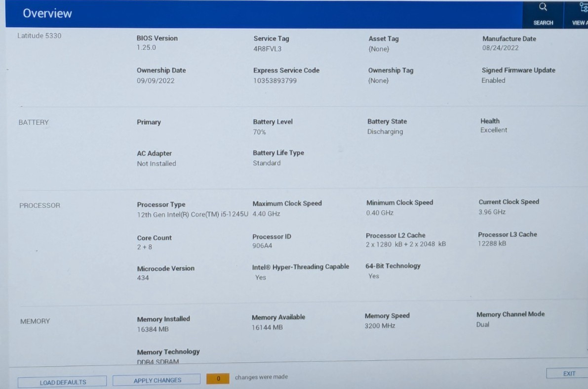This screenshot has height=389, width=588.
Task: Click 64-Bit Technology Yes value
Action: [374, 276]
